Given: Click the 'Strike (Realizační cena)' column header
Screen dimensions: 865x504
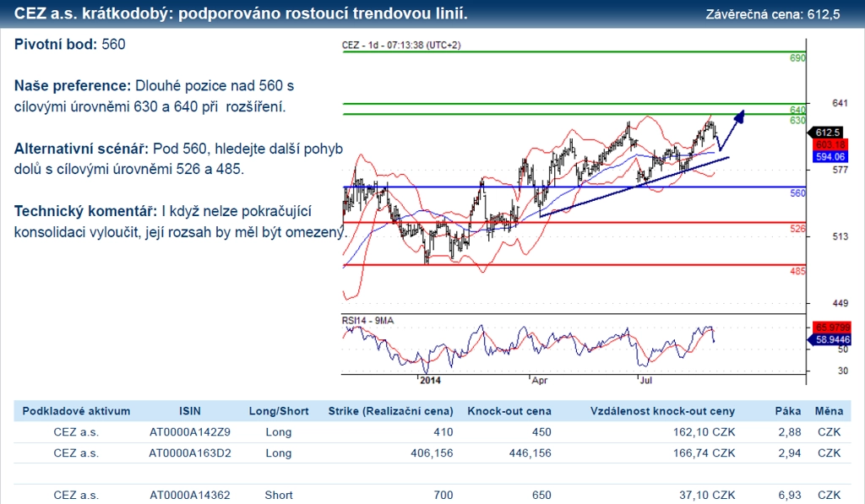Looking at the screenshot, I should (x=390, y=411).
